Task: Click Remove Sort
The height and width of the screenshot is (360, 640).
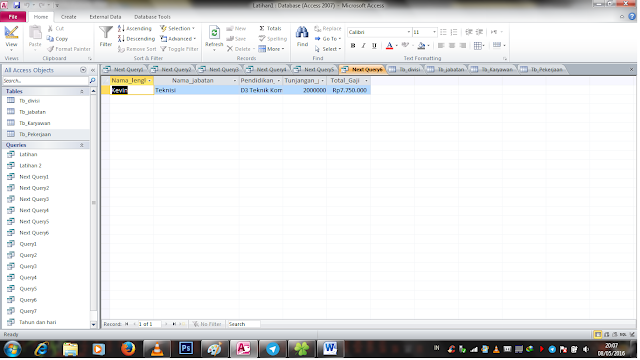Action: [x=137, y=49]
